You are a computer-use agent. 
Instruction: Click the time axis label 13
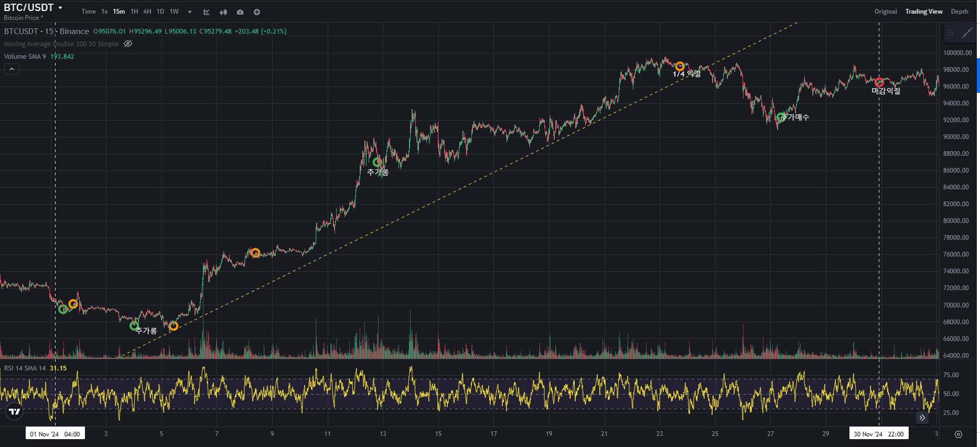[383, 434]
